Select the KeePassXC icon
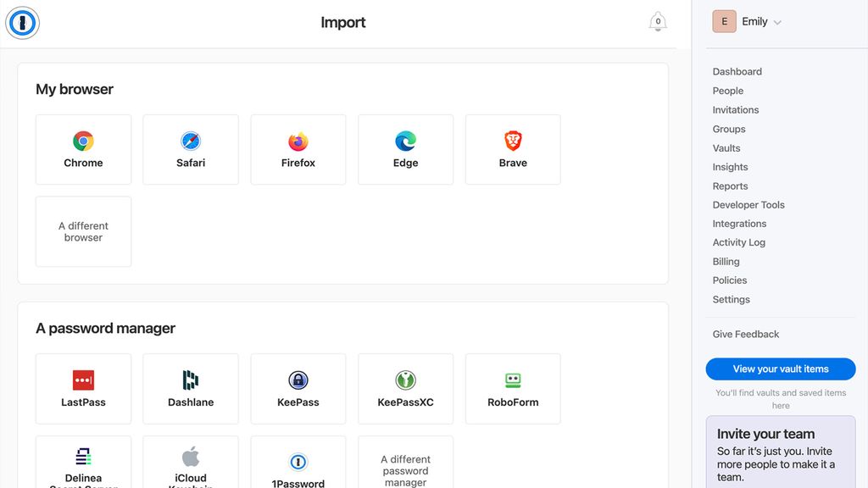Screen dimensions: 868x488 click(x=405, y=388)
